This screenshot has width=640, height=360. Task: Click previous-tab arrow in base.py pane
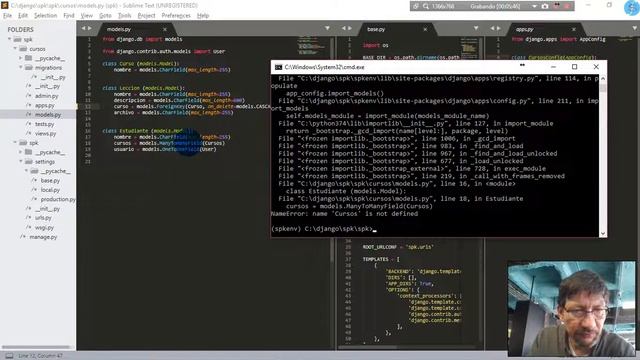pos(343,29)
